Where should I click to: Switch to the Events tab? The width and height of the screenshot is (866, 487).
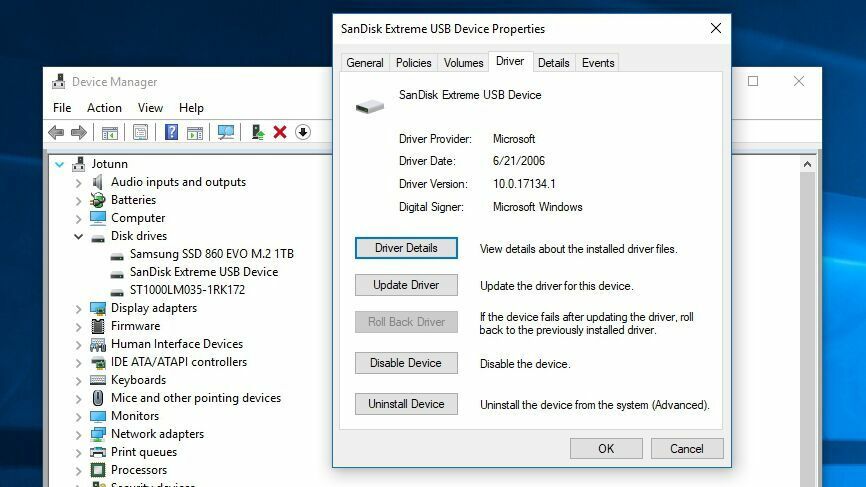coord(598,63)
